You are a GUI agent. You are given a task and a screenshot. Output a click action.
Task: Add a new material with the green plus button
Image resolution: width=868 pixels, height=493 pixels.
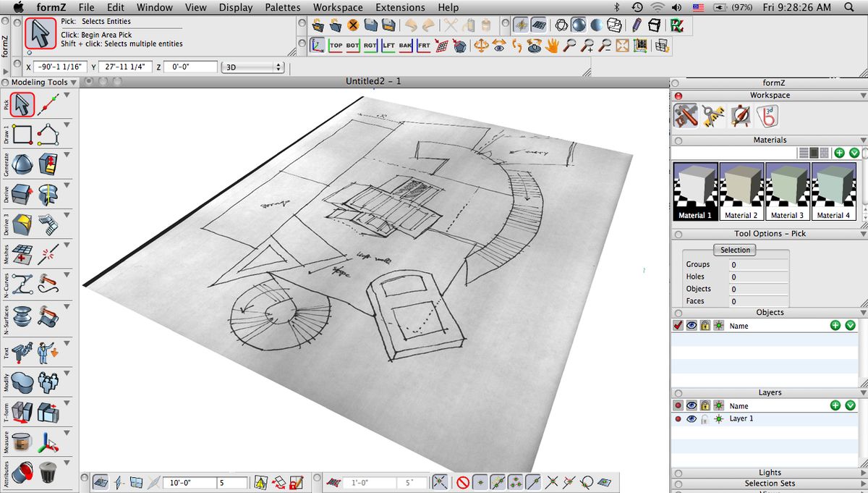coord(839,152)
